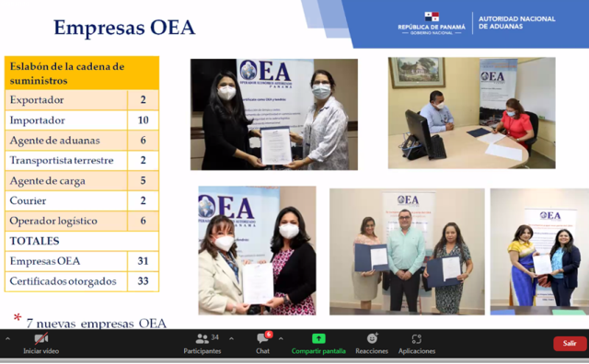The image size is (589, 364).
Task: Click the Empresas OEA totals row label
Action: click(x=45, y=261)
